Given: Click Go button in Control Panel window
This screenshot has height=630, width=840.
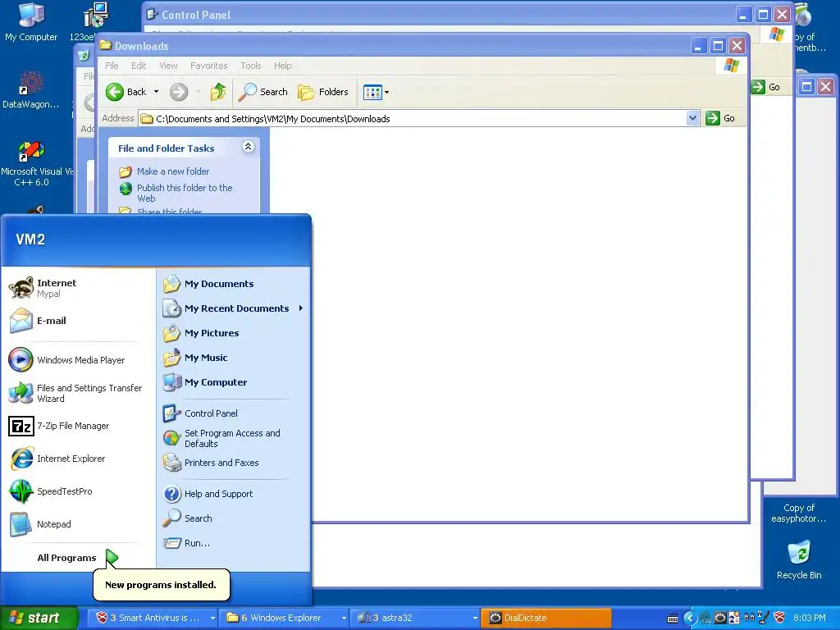Looking at the screenshot, I should coord(765,87).
